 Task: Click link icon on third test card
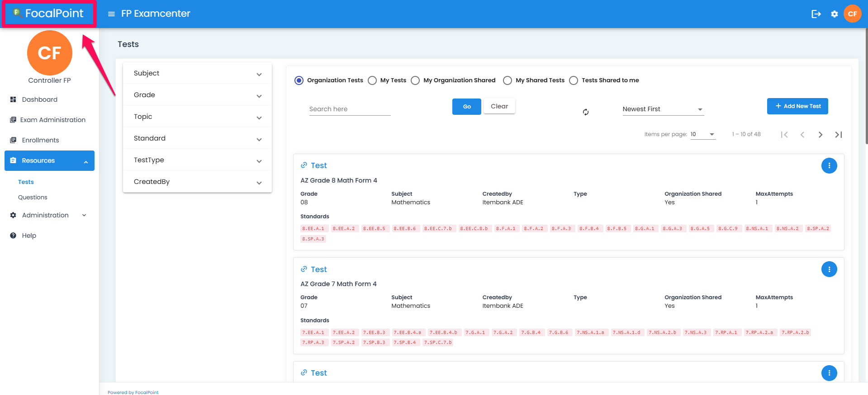304,373
